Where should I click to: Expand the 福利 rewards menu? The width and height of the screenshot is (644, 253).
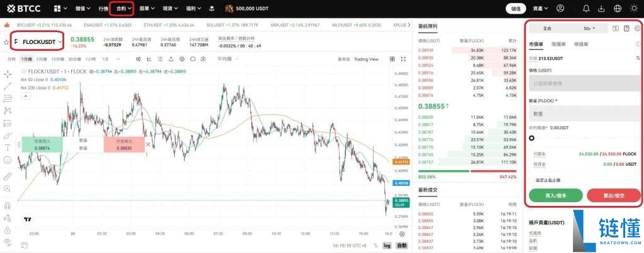(194, 8)
